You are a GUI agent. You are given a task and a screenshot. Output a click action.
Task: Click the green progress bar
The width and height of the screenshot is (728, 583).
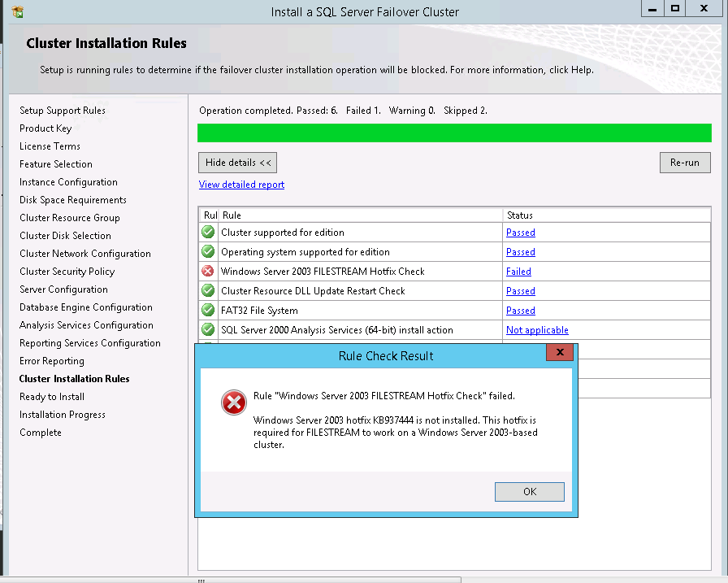[x=454, y=133]
